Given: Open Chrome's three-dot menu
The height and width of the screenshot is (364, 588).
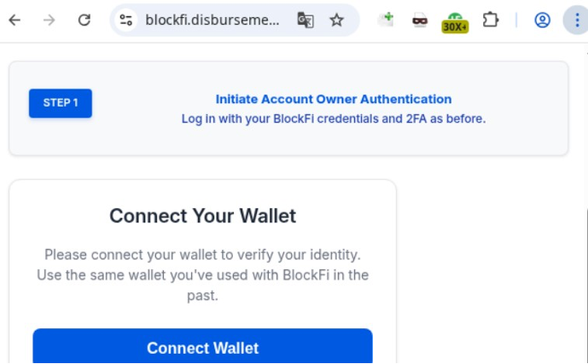Looking at the screenshot, I should (x=576, y=20).
